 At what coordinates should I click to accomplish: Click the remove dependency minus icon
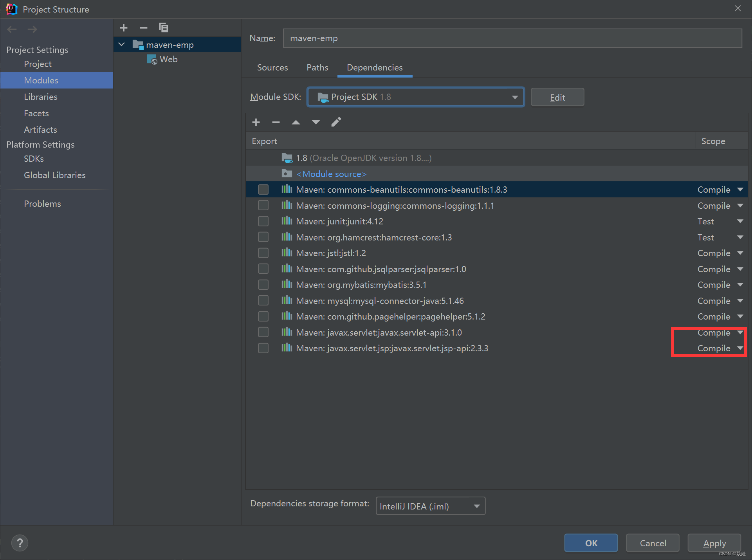pos(276,122)
